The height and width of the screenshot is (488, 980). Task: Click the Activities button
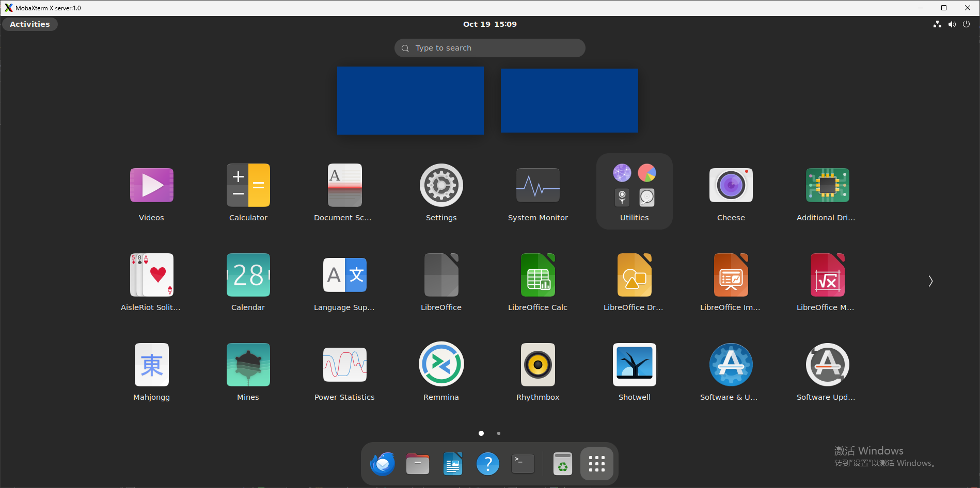[30, 24]
